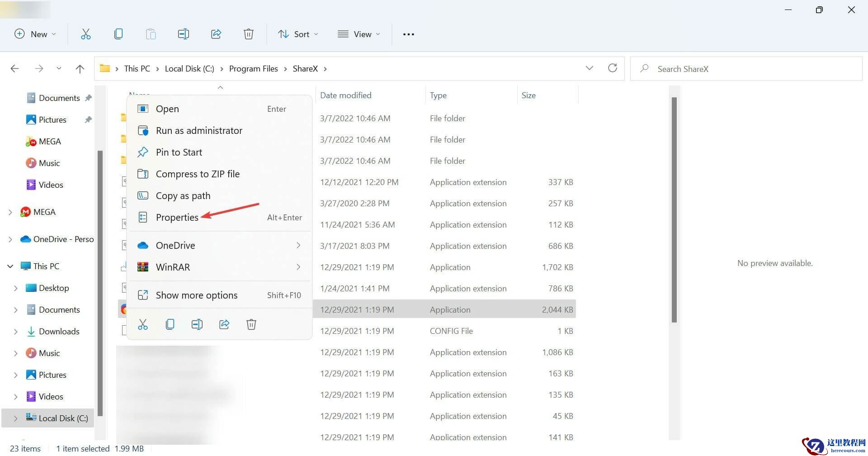Screen dimensions: 868x456
Task: Click Program Files in the breadcrumb path
Action: tap(253, 69)
